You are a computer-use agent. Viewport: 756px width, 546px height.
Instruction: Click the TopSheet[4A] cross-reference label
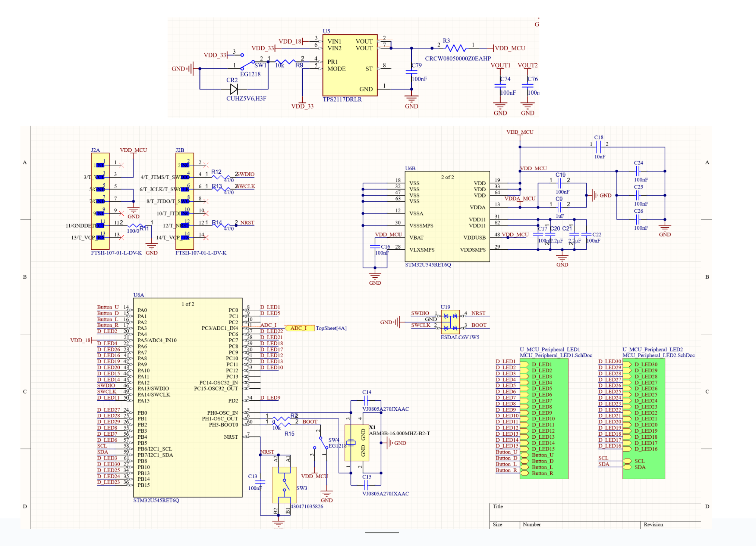coord(331,328)
